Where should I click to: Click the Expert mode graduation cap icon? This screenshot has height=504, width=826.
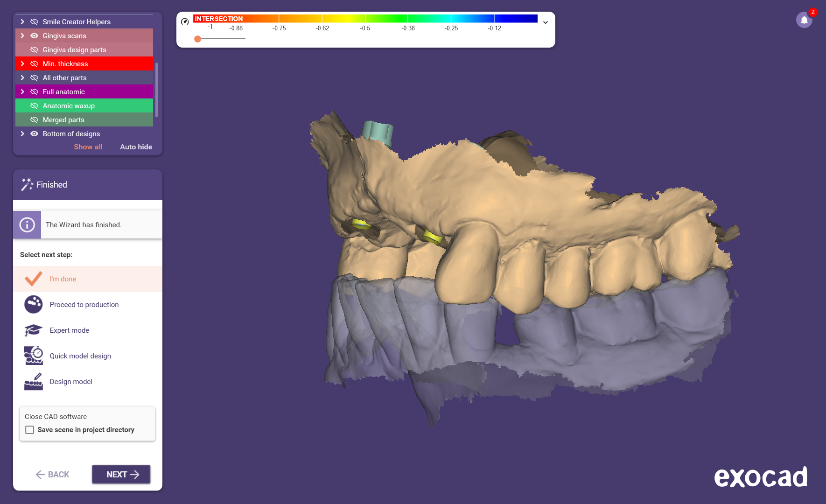click(34, 330)
